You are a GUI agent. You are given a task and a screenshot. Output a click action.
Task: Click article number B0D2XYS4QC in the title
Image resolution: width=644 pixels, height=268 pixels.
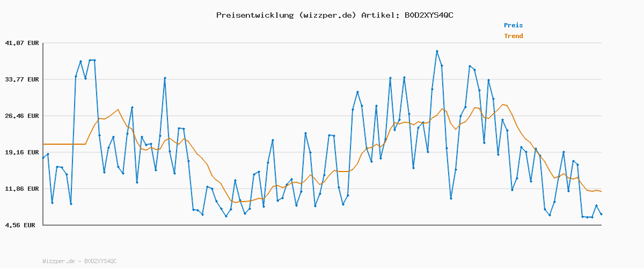coord(429,15)
